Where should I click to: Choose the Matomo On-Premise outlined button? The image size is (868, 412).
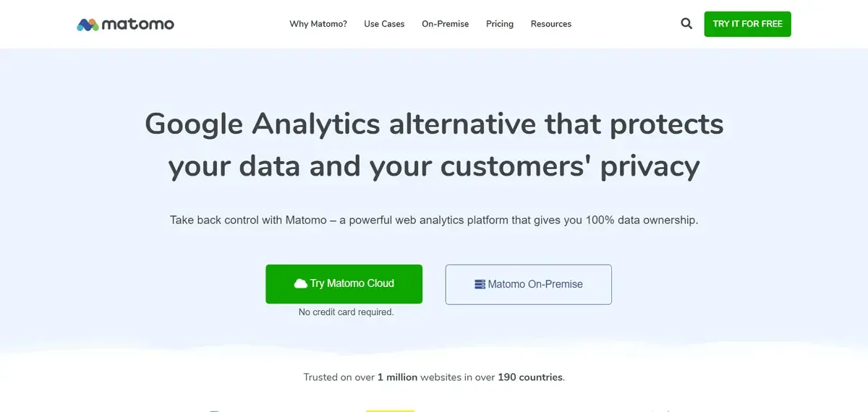point(529,284)
